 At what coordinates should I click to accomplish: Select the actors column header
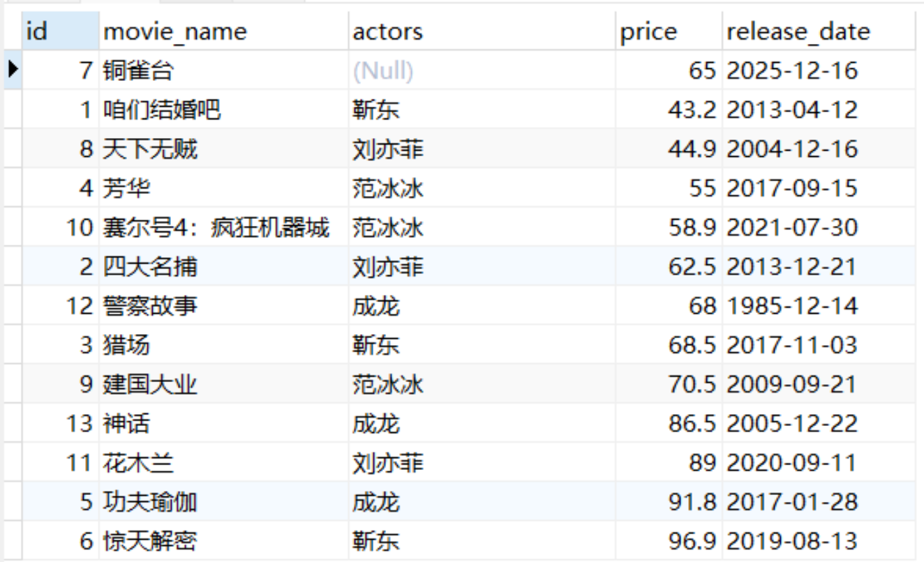pos(482,31)
